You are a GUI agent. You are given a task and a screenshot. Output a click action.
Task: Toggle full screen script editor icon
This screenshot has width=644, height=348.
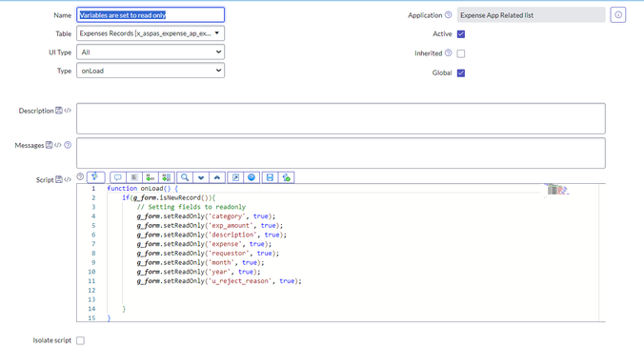(235, 177)
